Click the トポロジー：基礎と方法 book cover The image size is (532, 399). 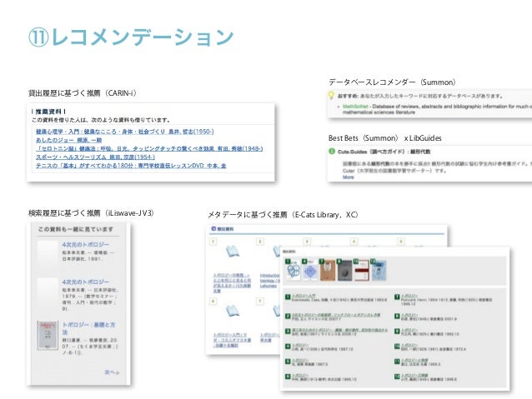click(x=48, y=335)
